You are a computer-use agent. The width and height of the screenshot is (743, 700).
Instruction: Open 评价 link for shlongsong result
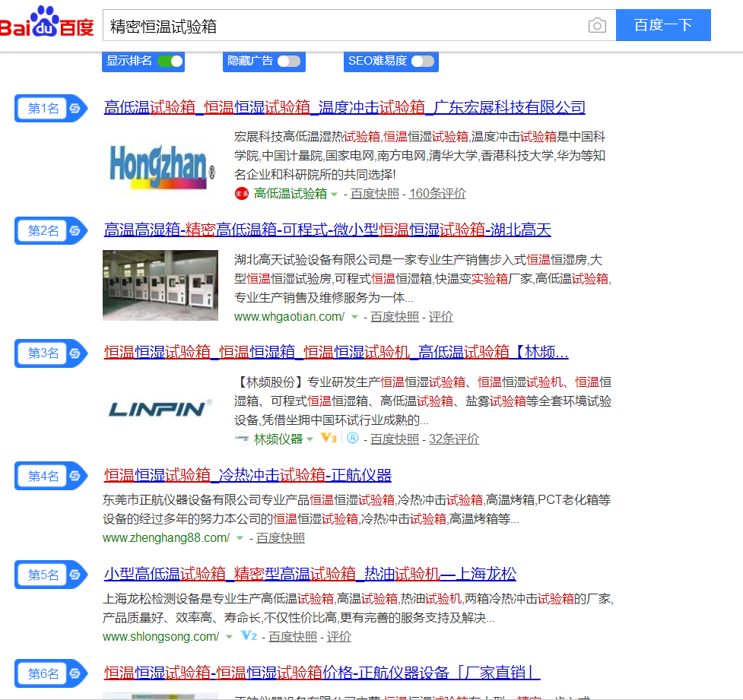click(339, 636)
